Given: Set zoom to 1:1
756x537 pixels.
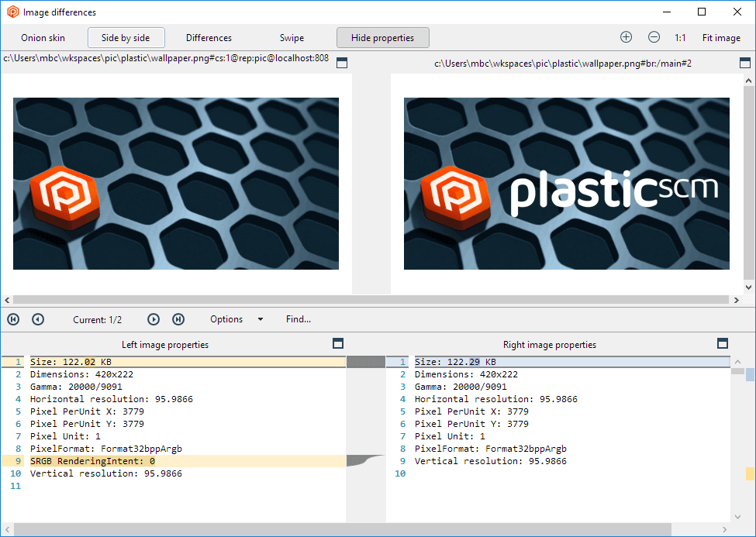Looking at the screenshot, I should pyautogui.click(x=680, y=38).
